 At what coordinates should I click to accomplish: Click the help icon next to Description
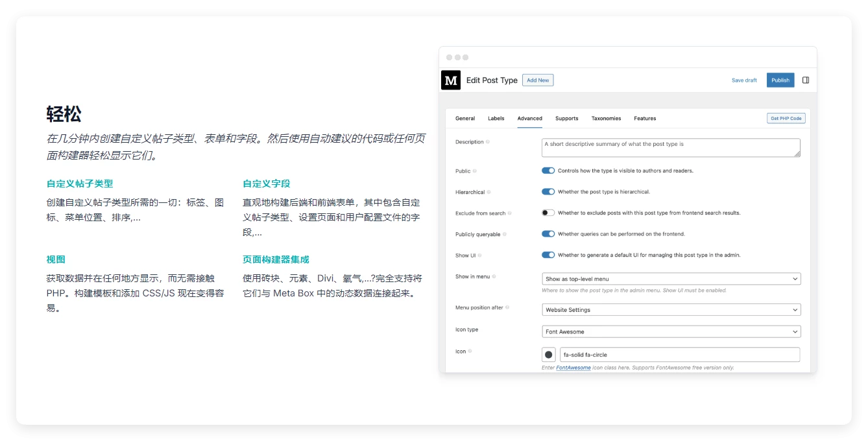488,143
